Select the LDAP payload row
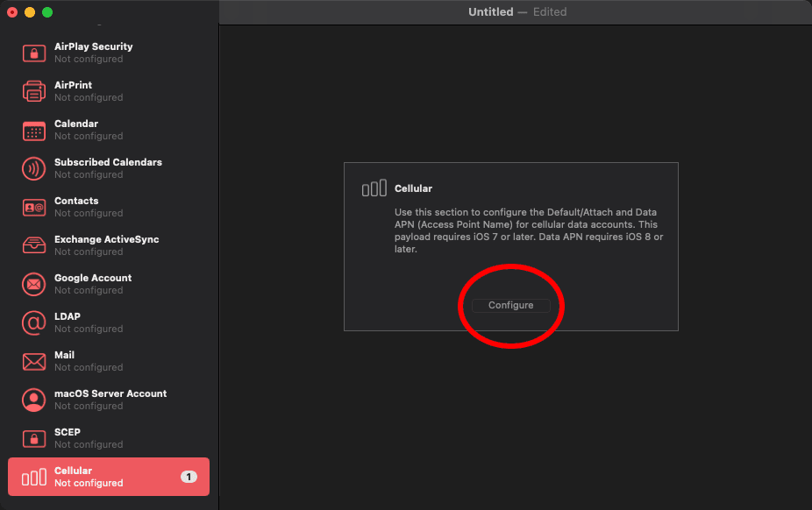 pyautogui.click(x=105, y=322)
